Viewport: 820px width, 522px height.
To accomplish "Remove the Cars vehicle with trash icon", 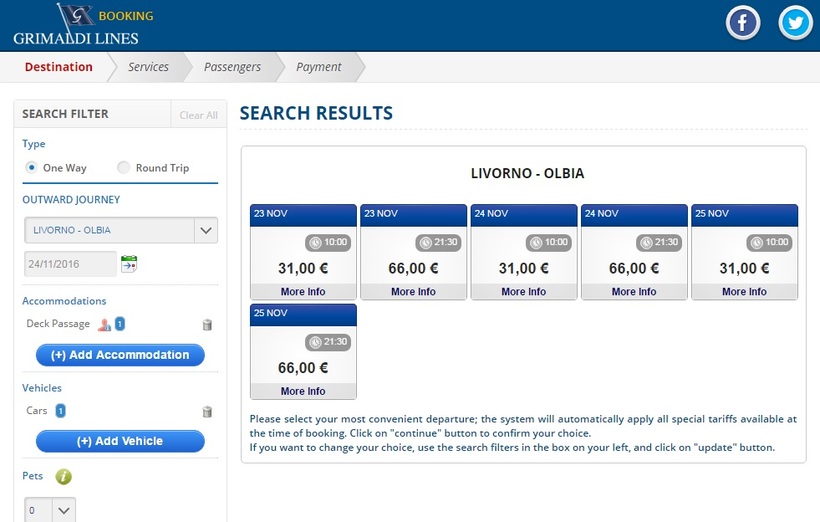I will coord(207,411).
